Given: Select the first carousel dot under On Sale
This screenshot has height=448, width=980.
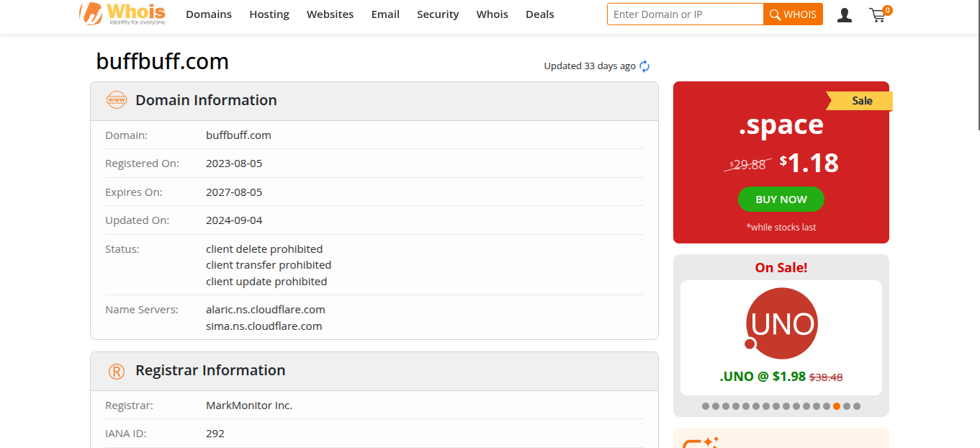Looking at the screenshot, I should (706, 406).
